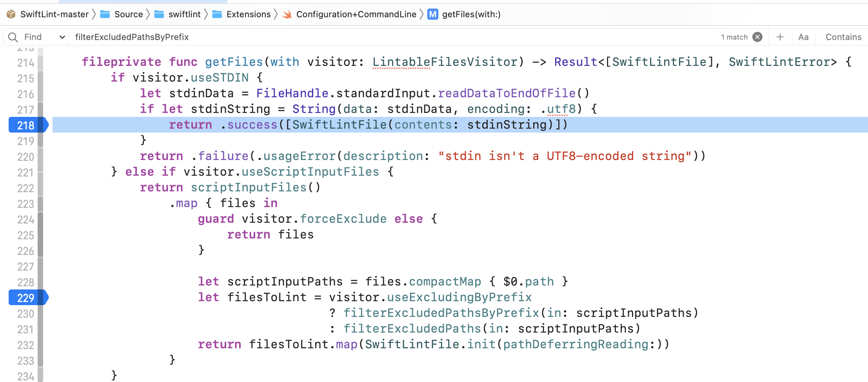This screenshot has height=382, width=868.
Task: Open the Find mode dropdown
Action: coord(62,37)
